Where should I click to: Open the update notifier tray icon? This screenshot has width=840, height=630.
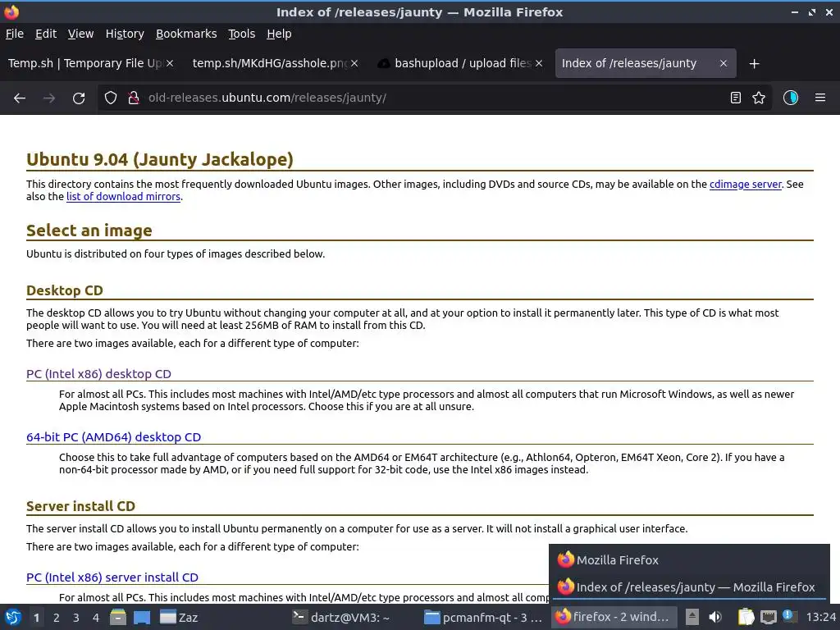pos(788,616)
